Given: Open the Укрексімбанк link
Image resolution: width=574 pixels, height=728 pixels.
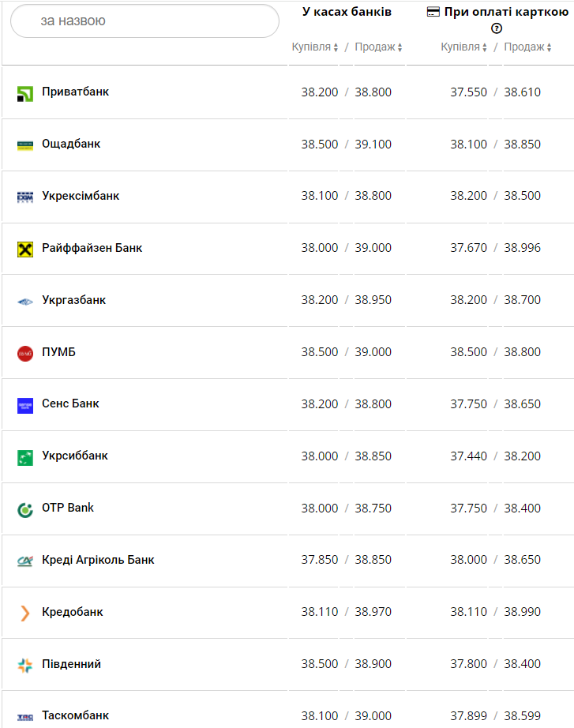Looking at the screenshot, I should pyautogui.click(x=81, y=196).
